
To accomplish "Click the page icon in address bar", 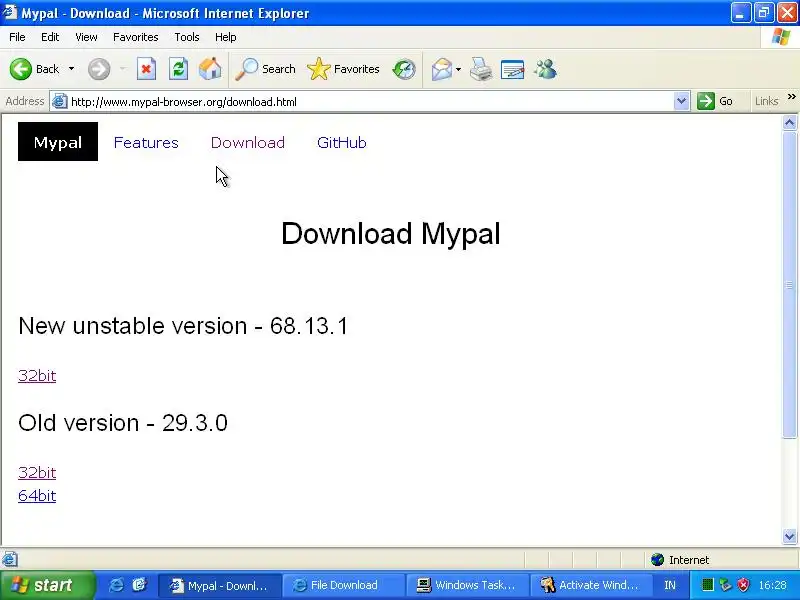I will coord(60,102).
